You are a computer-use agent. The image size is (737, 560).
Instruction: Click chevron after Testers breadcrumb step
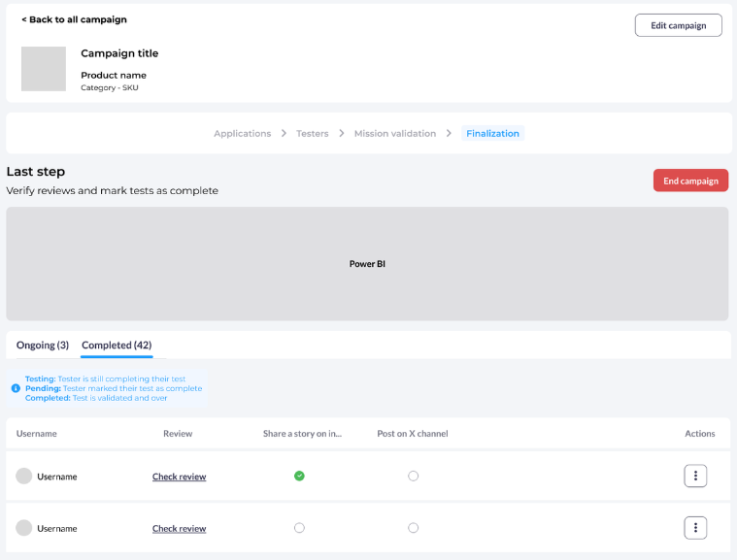[x=342, y=134]
